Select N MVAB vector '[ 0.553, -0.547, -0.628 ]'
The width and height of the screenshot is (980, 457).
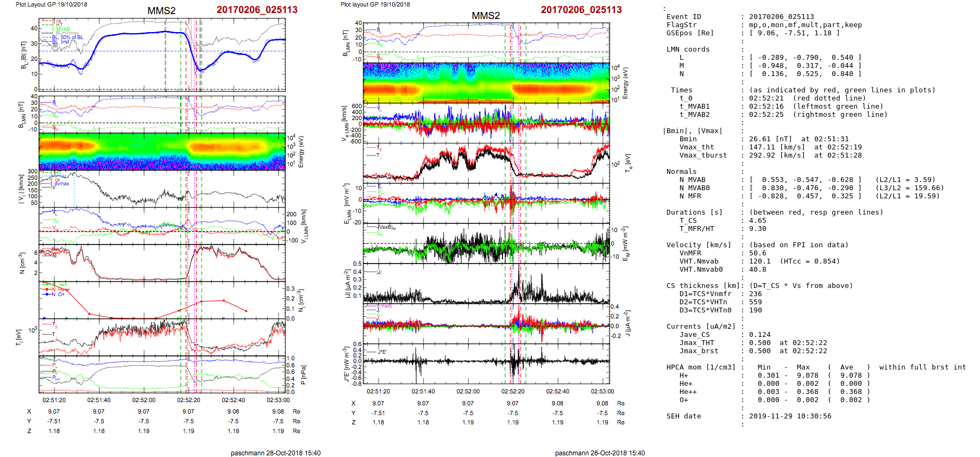point(805,180)
